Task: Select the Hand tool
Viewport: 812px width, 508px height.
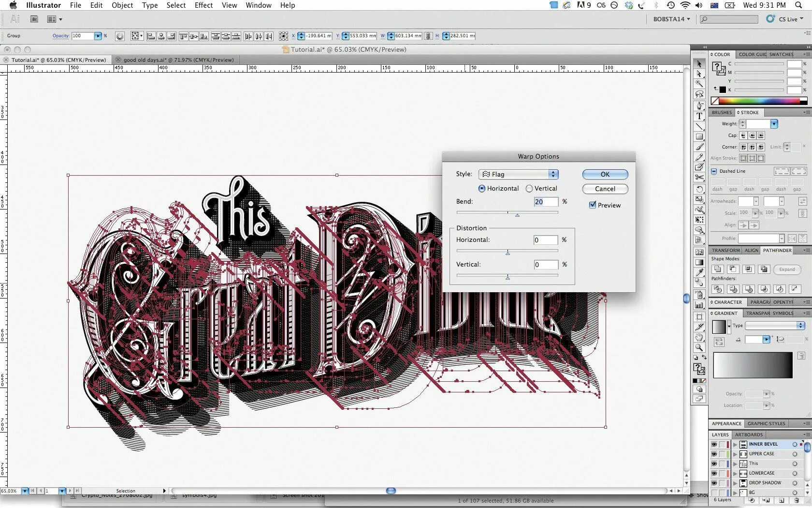Action: pos(699,337)
